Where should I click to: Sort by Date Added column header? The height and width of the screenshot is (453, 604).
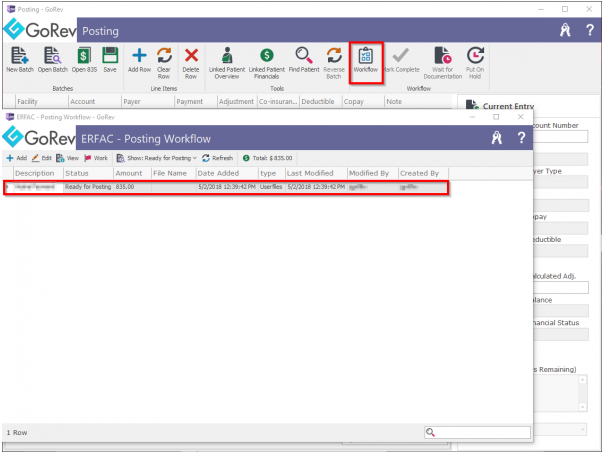pos(227,173)
